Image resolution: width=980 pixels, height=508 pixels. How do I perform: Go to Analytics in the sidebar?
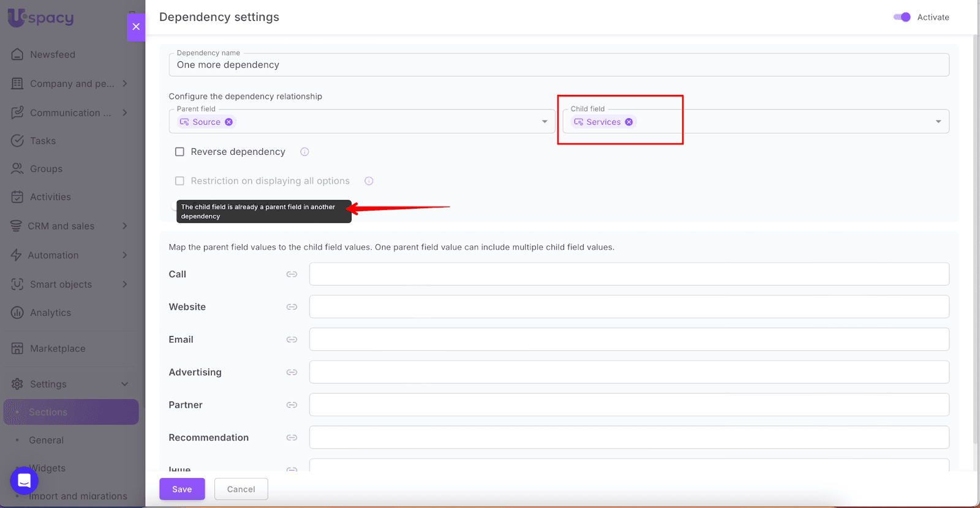click(50, 313)
